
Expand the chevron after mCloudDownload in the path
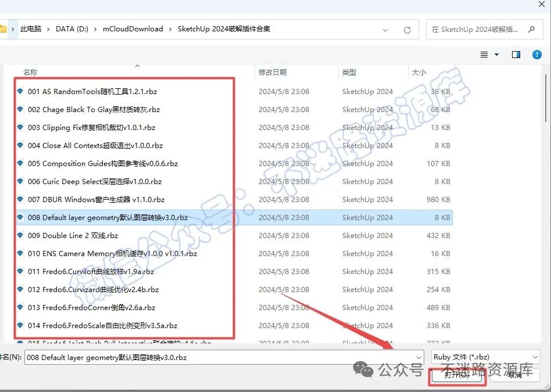(x=170, y=29)
